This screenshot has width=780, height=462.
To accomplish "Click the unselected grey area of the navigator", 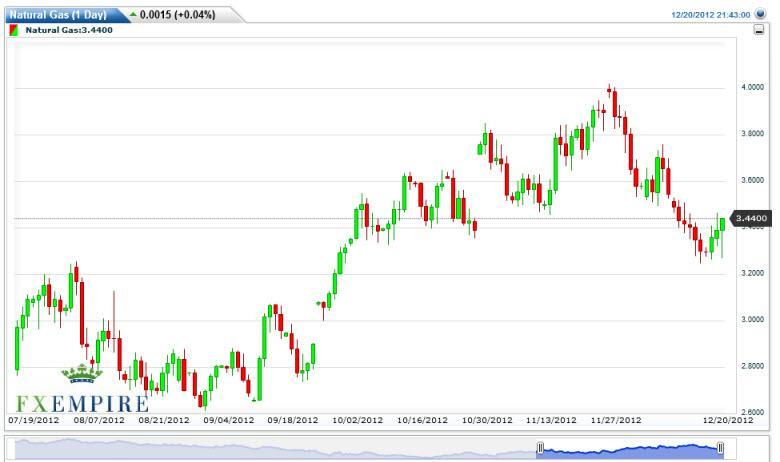I will [270, 449].
